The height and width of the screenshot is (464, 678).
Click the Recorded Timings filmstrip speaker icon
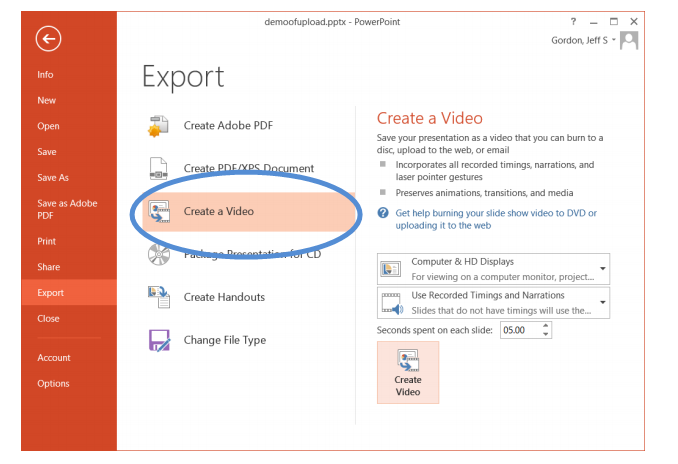pyautogui.click(x=392, y=303)
